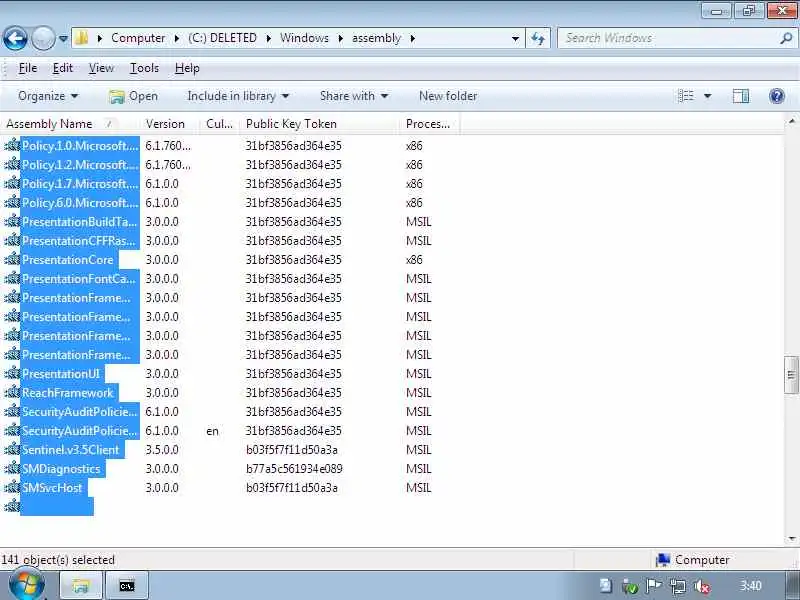Select the ReachFramework assembly
Image resolution: width=800 pixels, height=600 pixels.
point(69,393)
